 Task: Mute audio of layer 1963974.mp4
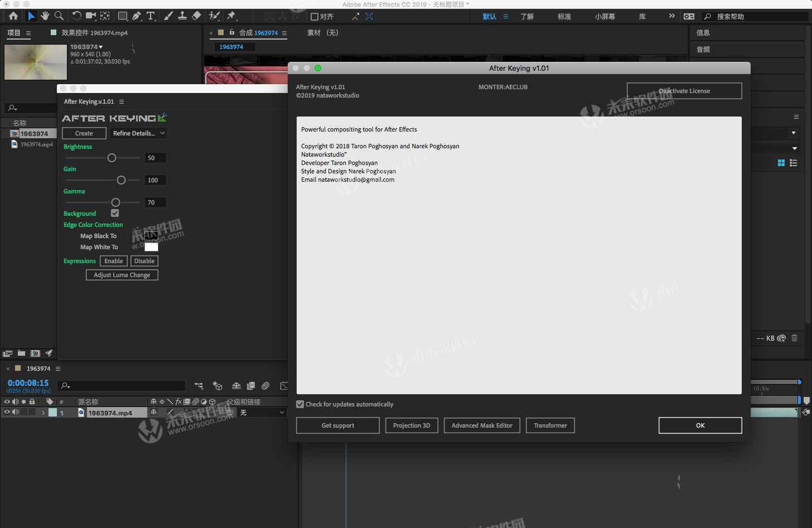[x=16, y=413]
